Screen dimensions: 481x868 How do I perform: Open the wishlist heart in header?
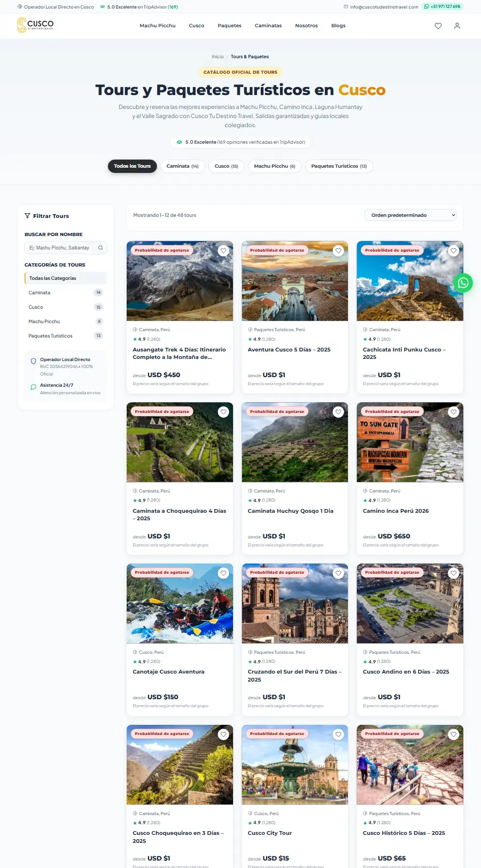click(438, 26)
